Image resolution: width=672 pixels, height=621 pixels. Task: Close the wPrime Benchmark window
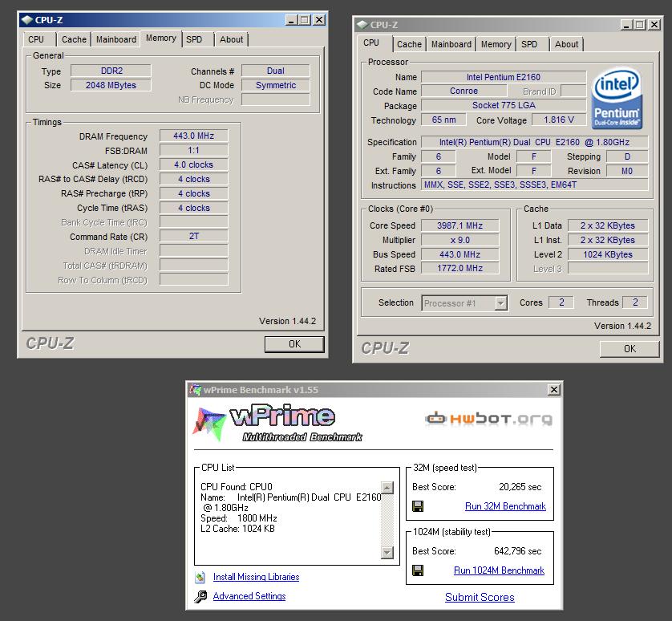click(x=553, y=389)
